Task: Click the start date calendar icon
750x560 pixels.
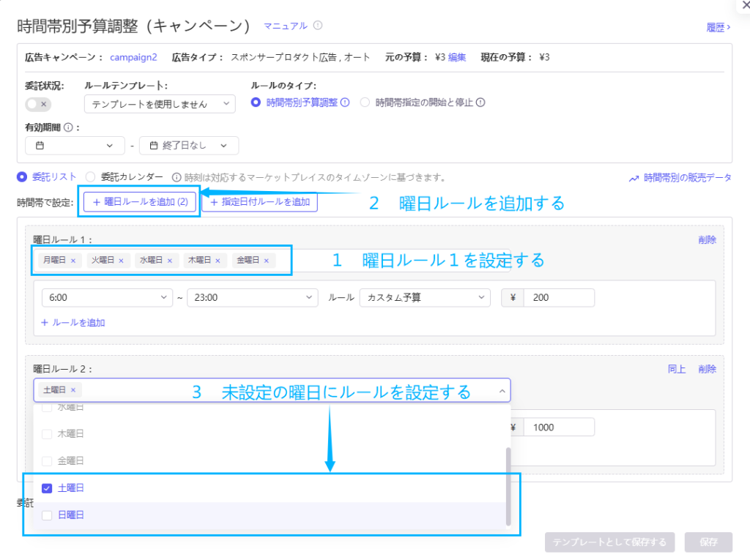Action: pyautogui.click(x=40, y=146)
